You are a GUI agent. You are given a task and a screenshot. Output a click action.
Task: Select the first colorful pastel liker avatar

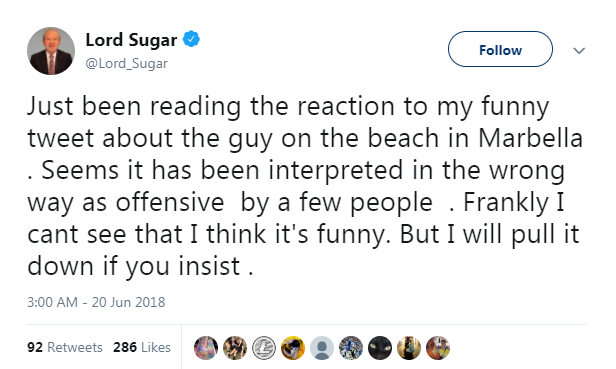[x=206, y=348]
